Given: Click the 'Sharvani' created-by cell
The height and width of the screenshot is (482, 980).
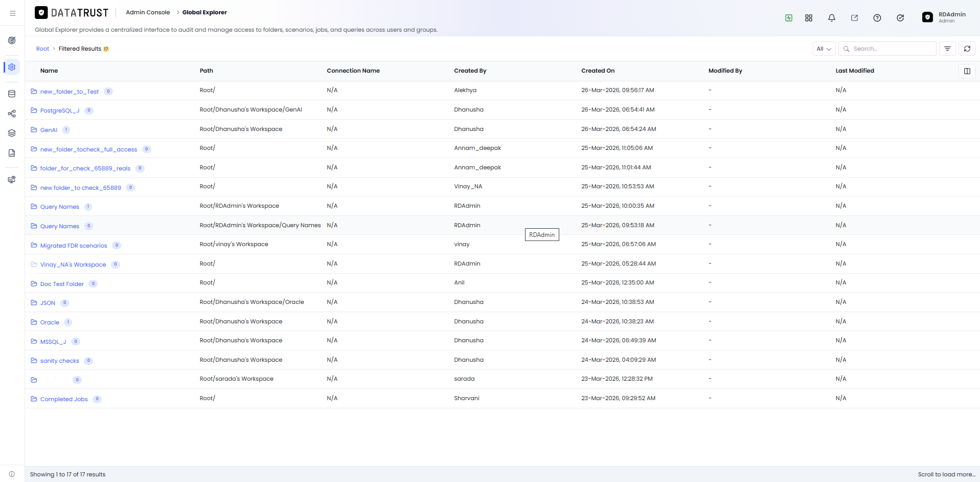Looking at the screenshot, I should click(467, 398).
